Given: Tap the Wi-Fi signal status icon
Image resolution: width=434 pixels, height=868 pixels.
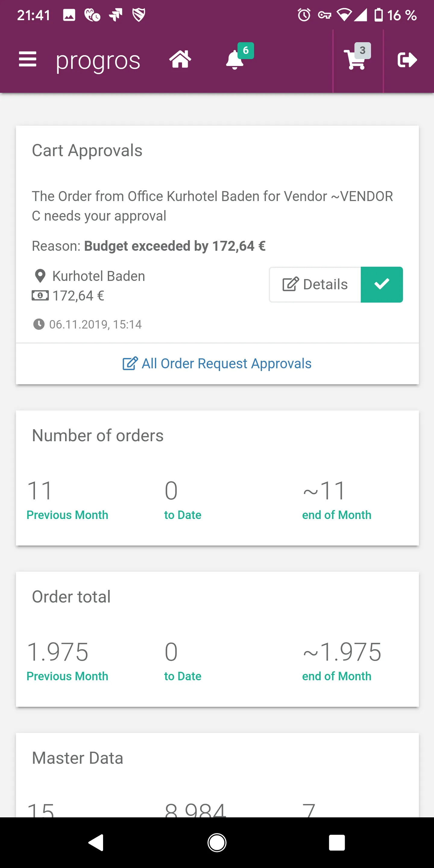Looking at the screenshot, I should point(344,15).
